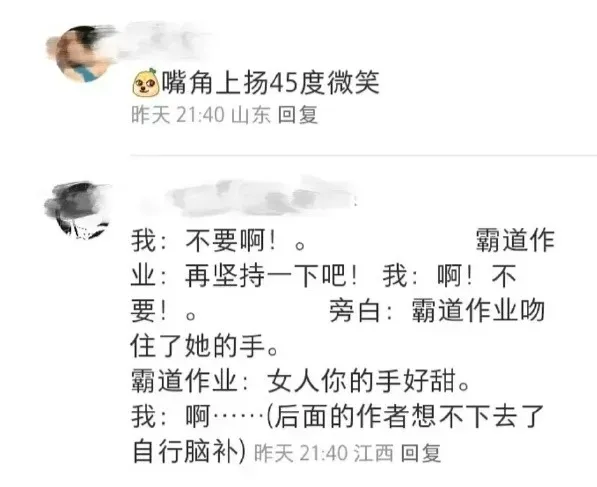Select the line 女人你的手好甜。
597x487 pixels.
(369, 381)
